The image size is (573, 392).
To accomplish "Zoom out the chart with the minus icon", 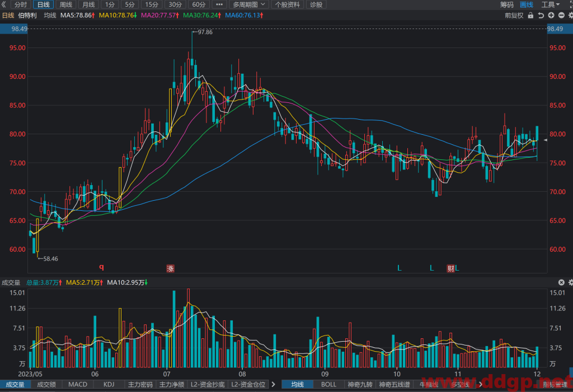I will pos(561,15).
